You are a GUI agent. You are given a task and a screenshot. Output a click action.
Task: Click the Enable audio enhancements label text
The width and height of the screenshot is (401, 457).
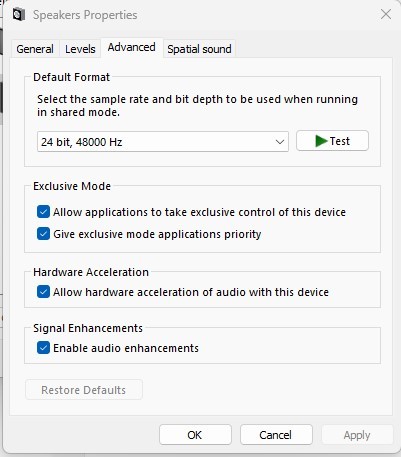[126, 348]
